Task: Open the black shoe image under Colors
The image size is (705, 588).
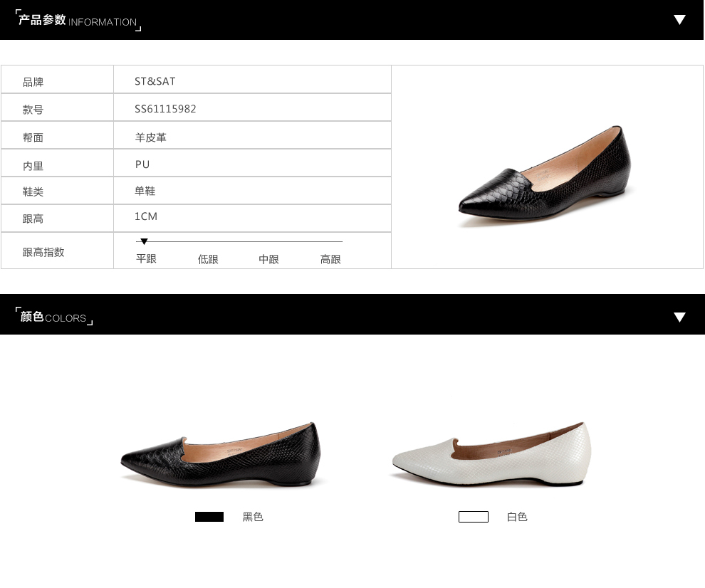Action: pyautogui.click(x=221, y=456)
